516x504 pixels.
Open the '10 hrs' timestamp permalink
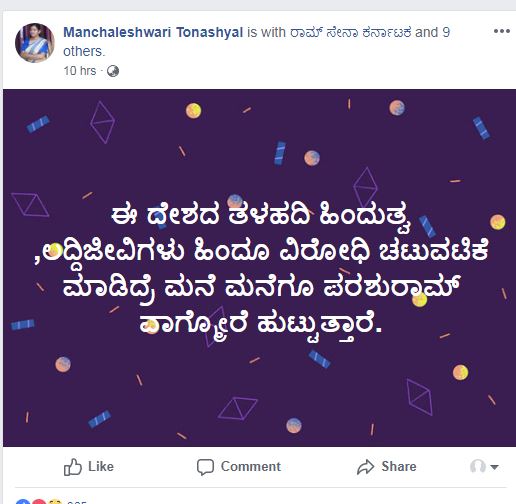click(x=80, y=71)
